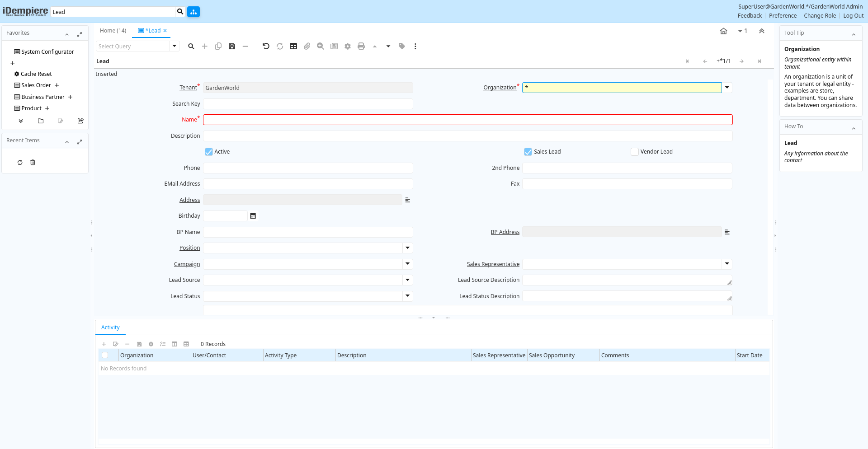Toggle the Sales Lead checkbox
Viewport: 868px width, 449px height.
528,152
